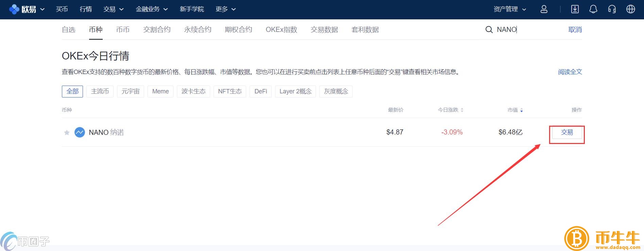Expand the 资产管理 dropdown menu
This screenshot has height=251, width=644.
tap(509, 9)
